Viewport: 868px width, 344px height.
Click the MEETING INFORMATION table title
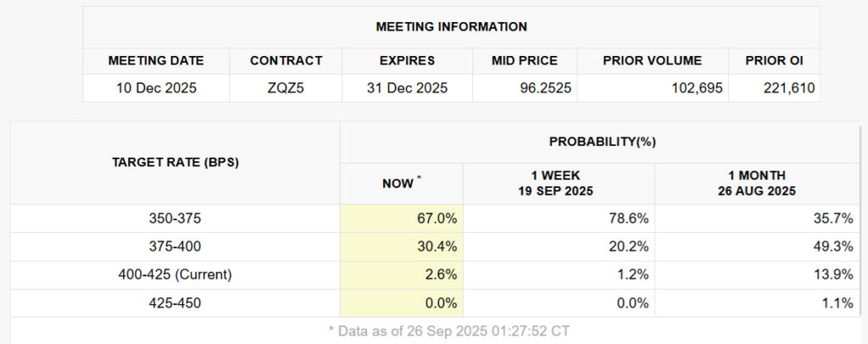pyautogui.click(x=451, y=26)
